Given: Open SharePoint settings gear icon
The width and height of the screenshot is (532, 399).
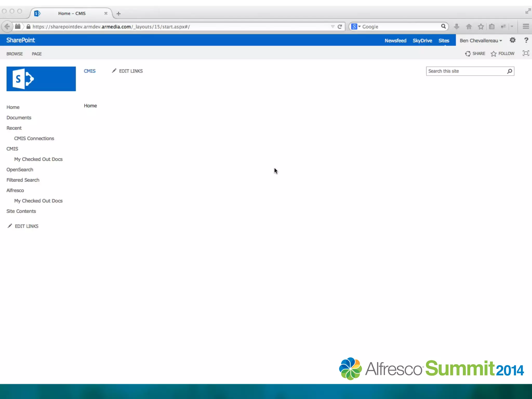Looking at the screenshot, I should 513,40.
